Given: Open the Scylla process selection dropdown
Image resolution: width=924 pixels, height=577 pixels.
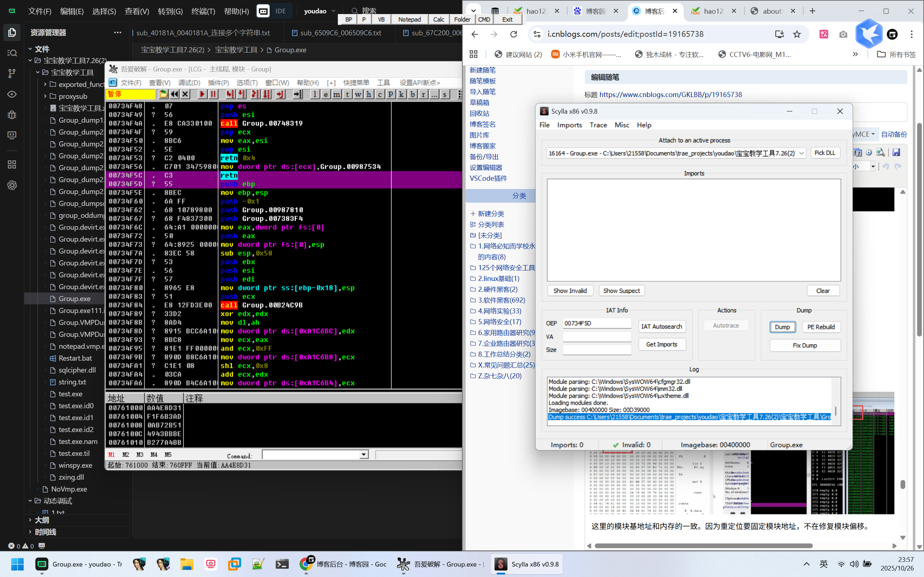Looking at the screenshot, I should [x=801, y=153].
